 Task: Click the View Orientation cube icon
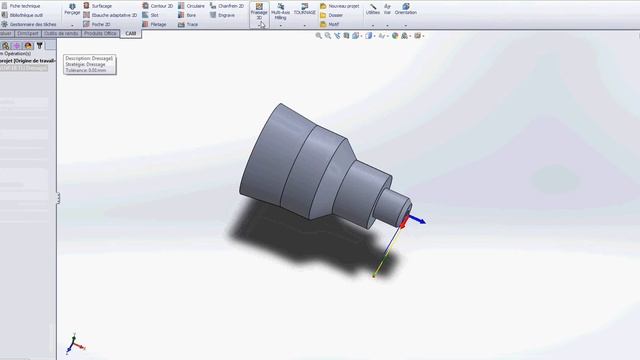point(356,36)
